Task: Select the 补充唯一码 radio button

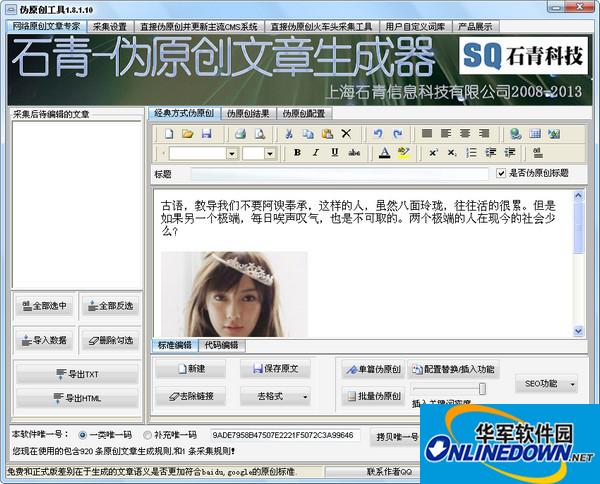Action: coord(147,435)
